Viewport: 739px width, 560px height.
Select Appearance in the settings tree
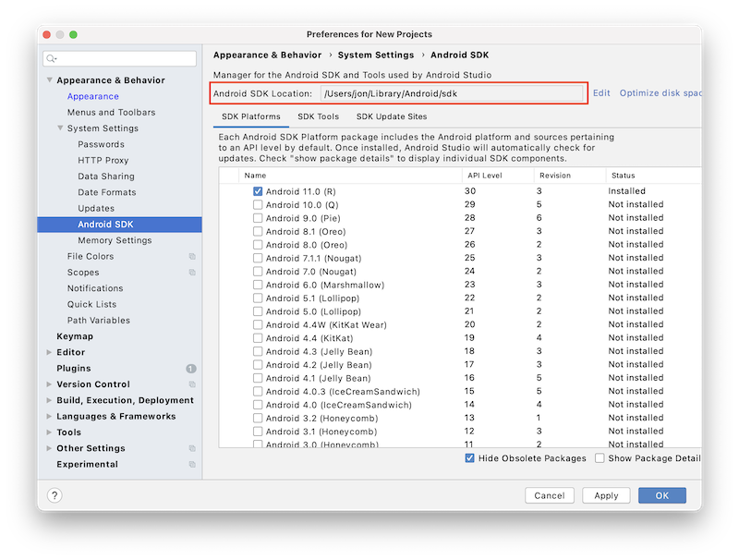pyautogui.click(x=93, y=96)
